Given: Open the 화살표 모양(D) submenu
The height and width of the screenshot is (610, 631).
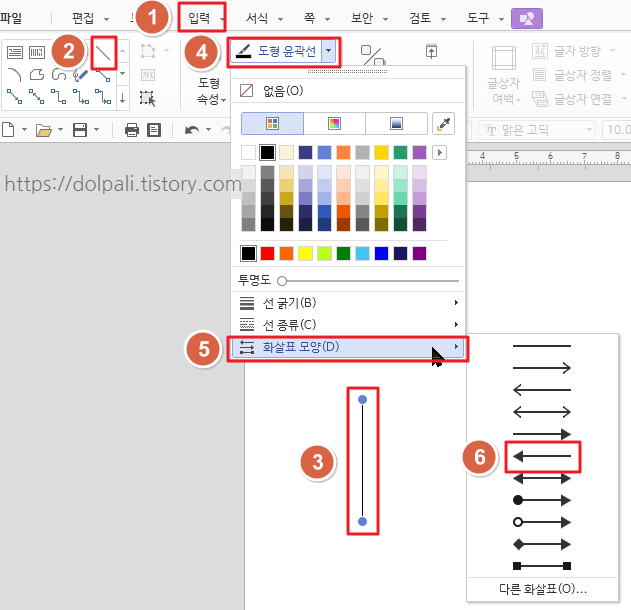Looking at the screenshot, I should click(x=348, y=347).
